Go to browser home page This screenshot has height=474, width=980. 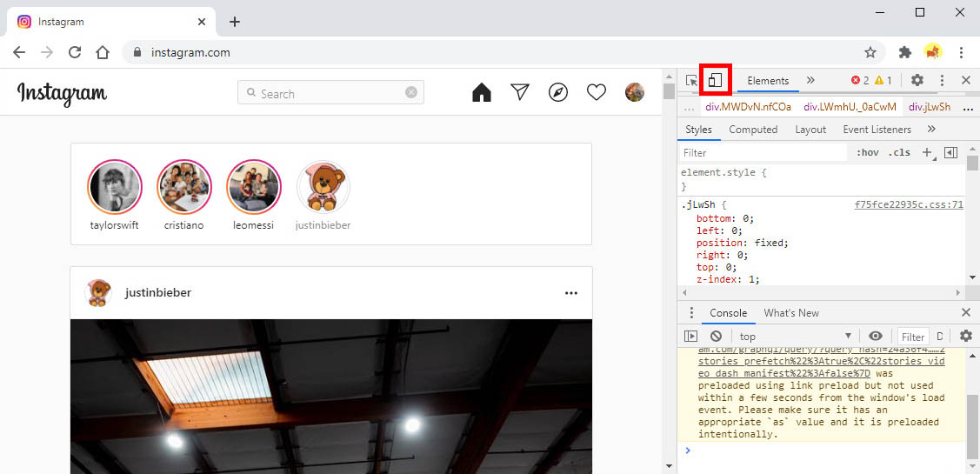click(x=103, y=52)
